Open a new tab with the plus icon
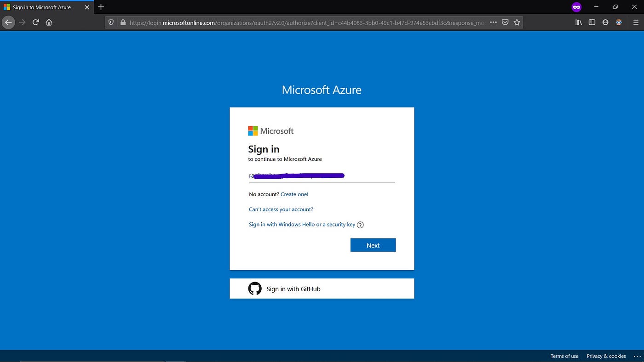This screenshot has width=644, height=362. (x=101, y=7)
